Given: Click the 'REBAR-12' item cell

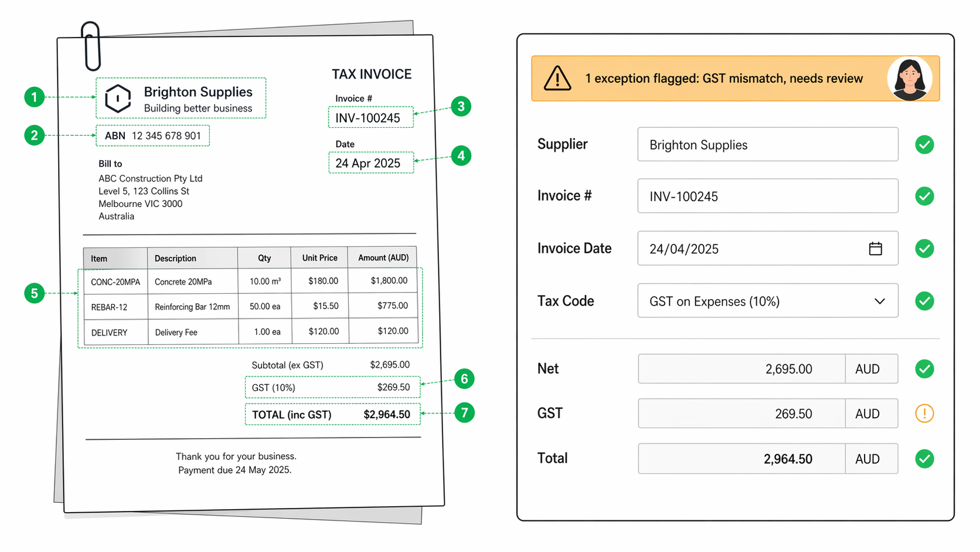Looking at the screenshot, I should [115, 307].
